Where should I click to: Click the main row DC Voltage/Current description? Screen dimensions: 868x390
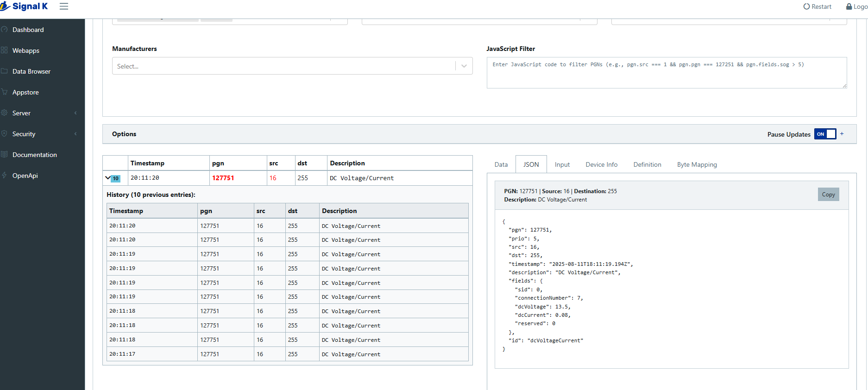(362, 178)
